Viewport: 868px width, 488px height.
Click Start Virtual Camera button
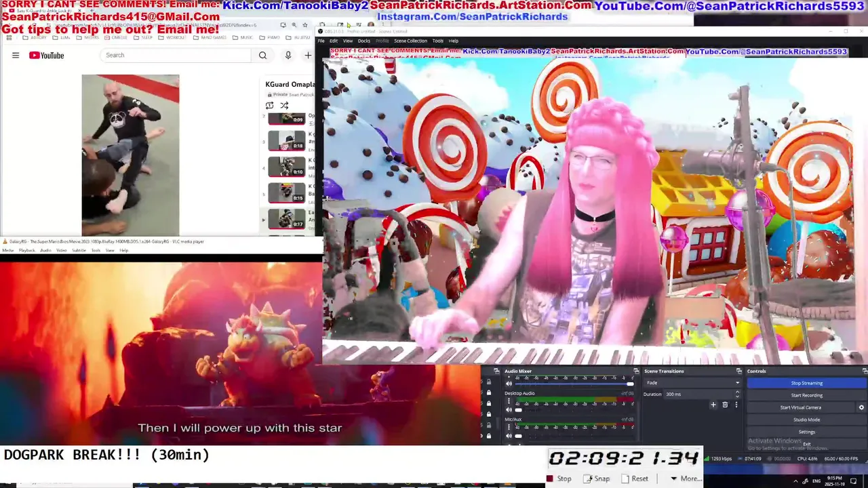[x=800, y=407]
